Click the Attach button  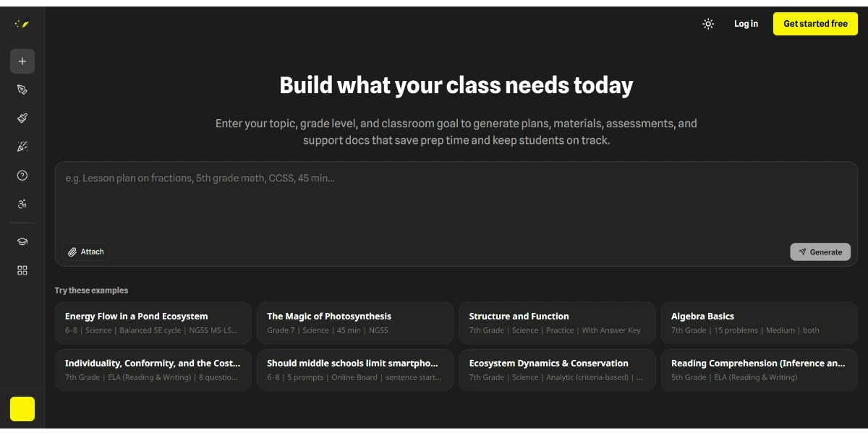pyautogui.click(x=86, y=251)
